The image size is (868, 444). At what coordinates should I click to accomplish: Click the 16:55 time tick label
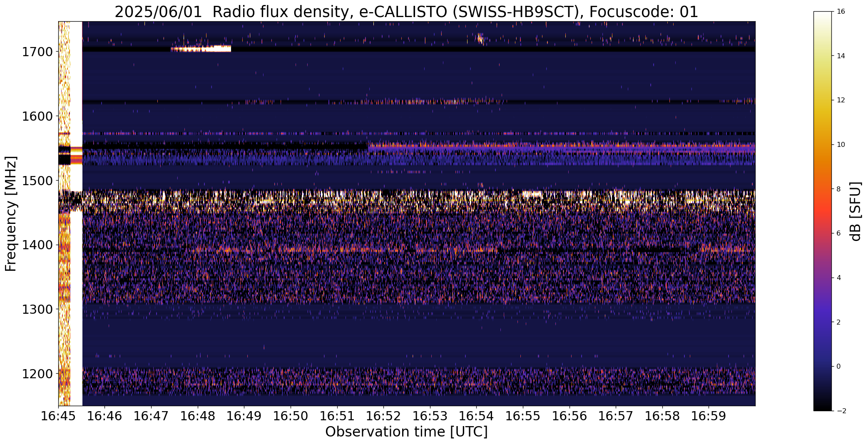pos(523,416)
